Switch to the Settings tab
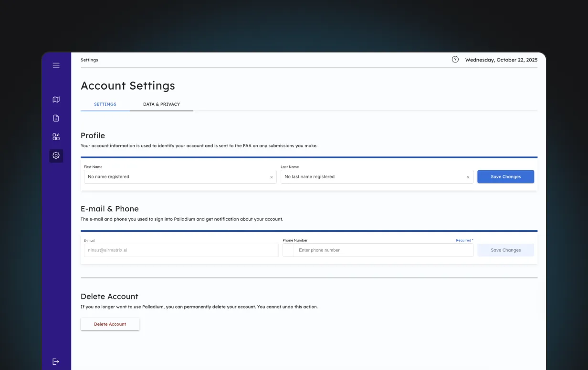The height and width of the screenshot is (370, 588). (105, 104)
